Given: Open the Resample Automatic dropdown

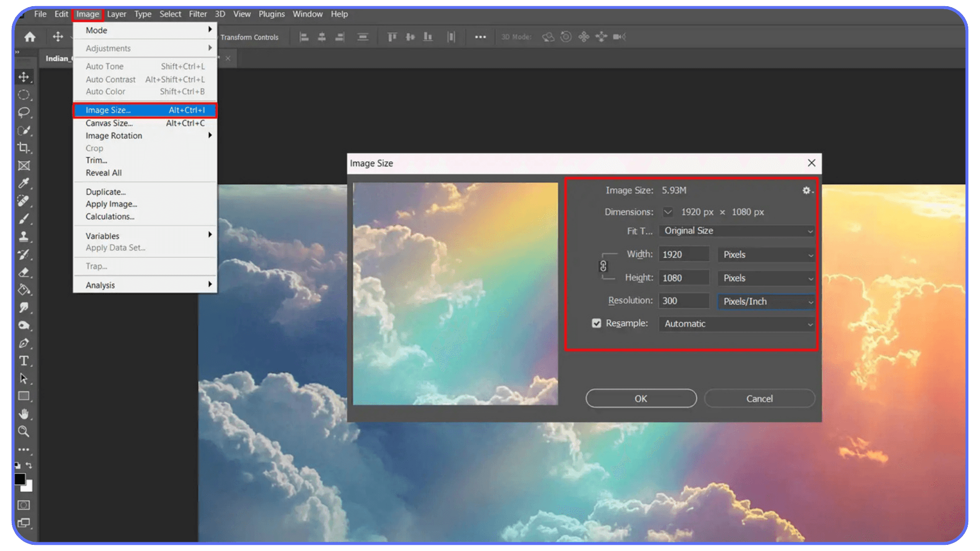Looking at the screenshot, I should pyautogui.click(x=737, y=324).
